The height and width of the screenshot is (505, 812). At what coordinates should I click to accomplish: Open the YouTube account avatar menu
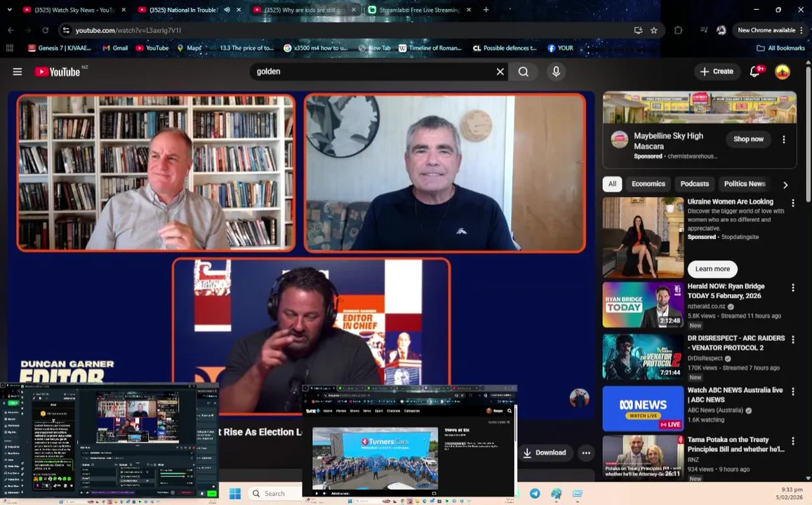click(782, 72)
